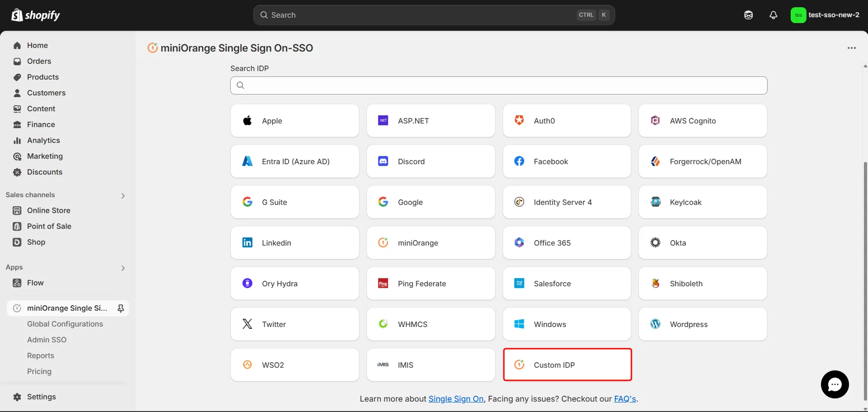Select the IMIS IDP card
This screenshot has height=412, width=868.
[431, 365]
